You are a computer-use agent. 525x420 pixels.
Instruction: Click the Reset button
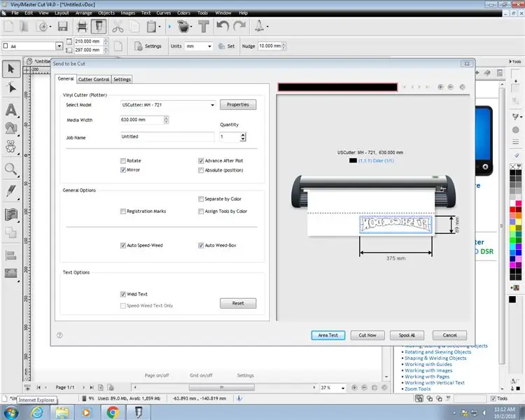238,303
